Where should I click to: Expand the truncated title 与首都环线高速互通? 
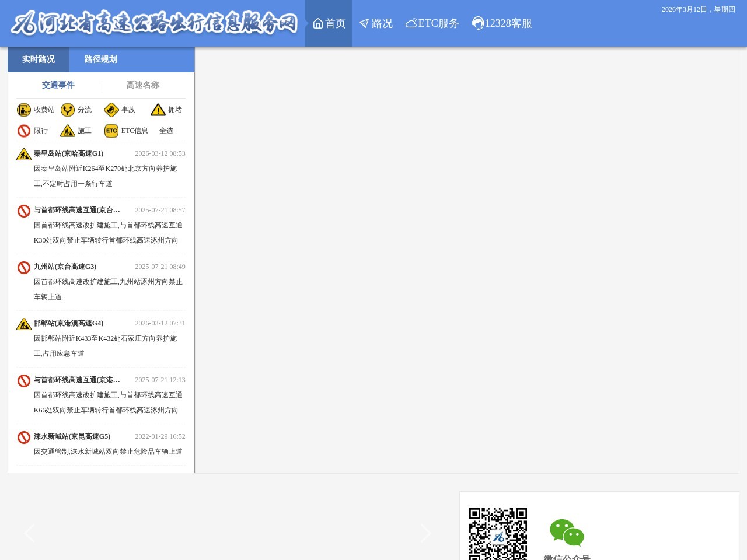pos(76,210)
